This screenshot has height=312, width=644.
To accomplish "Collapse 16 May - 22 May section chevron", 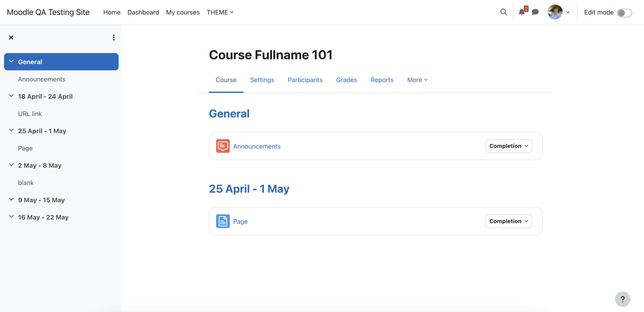I will (11, 217).
